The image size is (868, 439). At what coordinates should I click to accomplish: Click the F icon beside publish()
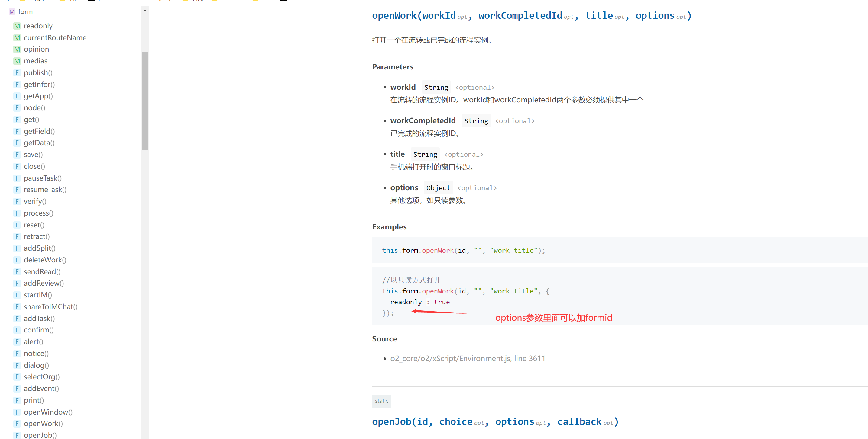pos(17,73)
